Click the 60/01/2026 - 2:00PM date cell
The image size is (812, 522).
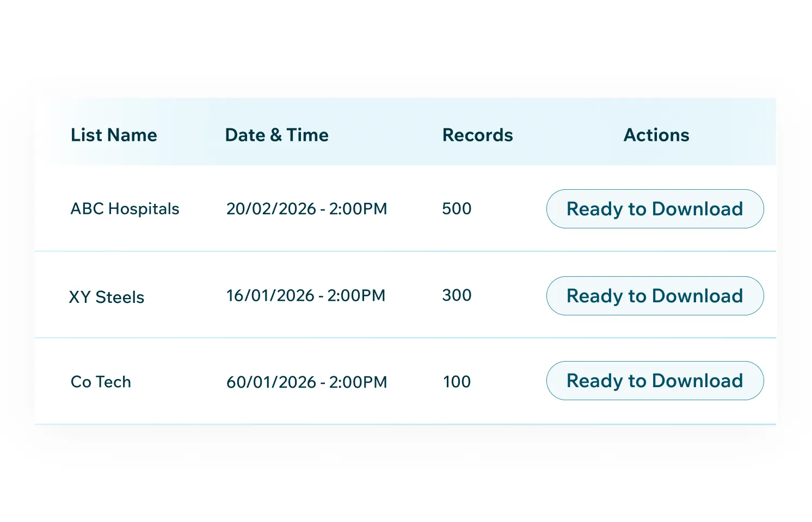click(306, 382)
